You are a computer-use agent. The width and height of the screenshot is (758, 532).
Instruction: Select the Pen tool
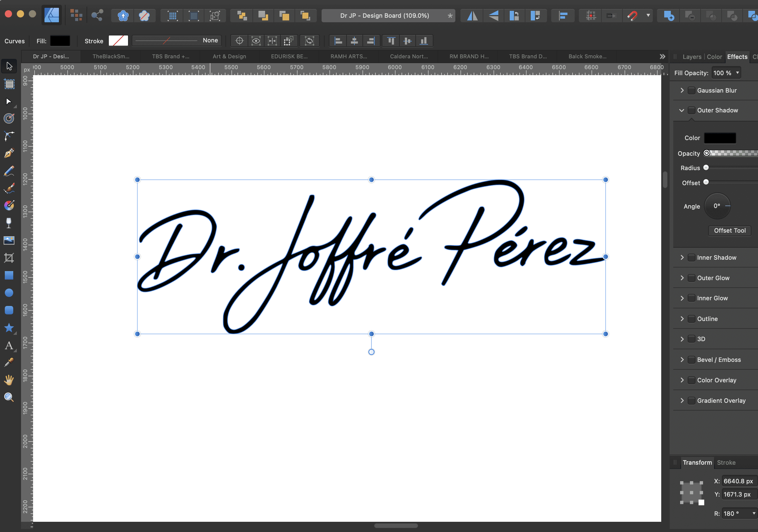click(9, 153)
